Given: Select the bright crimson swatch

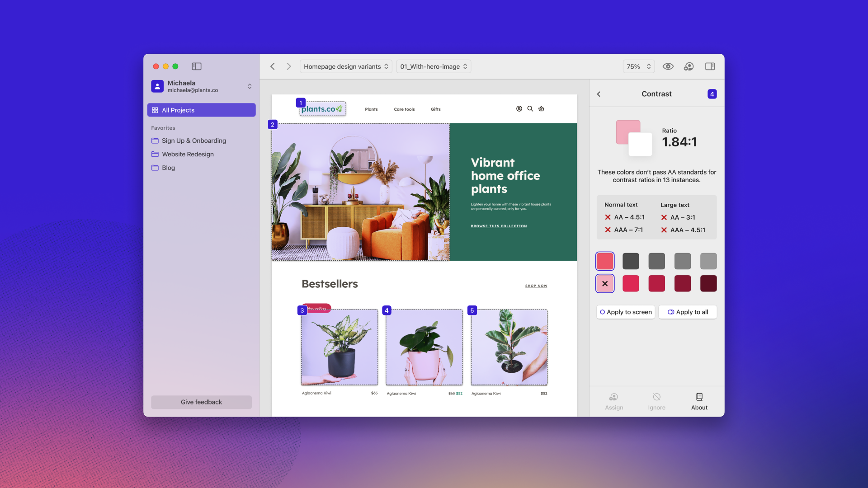Looking at the screenshot, I should point(631,284).
